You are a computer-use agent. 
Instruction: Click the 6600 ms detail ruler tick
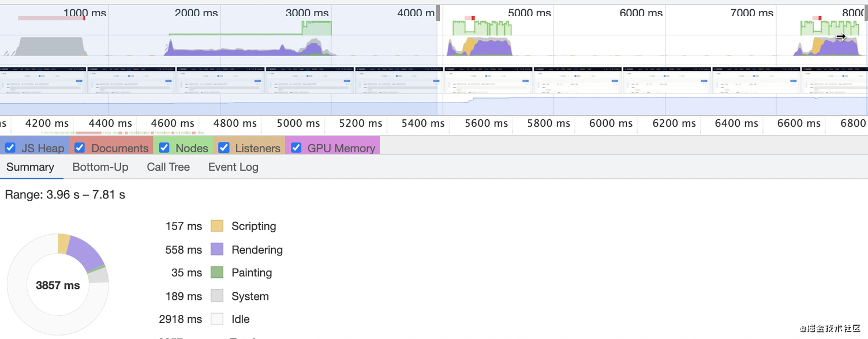point(799,123)
